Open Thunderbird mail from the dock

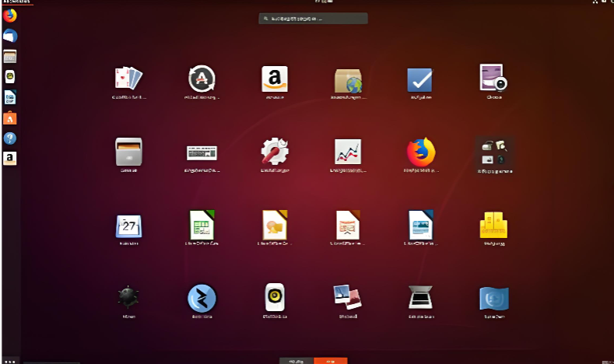(10, 36)
